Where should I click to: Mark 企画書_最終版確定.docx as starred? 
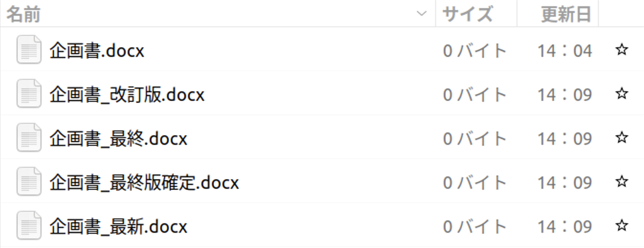pos(622,182)
